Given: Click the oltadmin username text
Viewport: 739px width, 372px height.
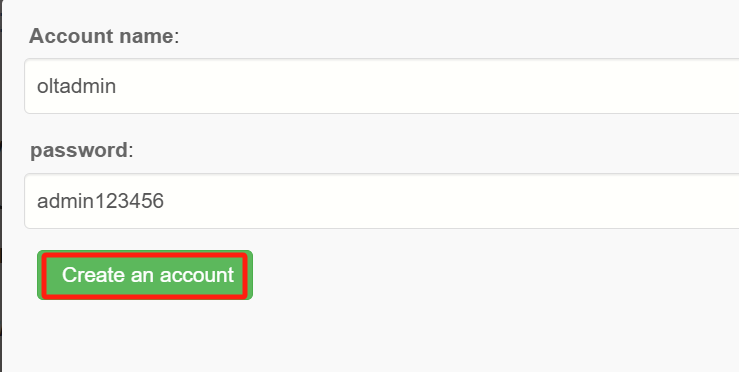Looking at the screenshot, I should pyautogui.click(x=76, y=86).
